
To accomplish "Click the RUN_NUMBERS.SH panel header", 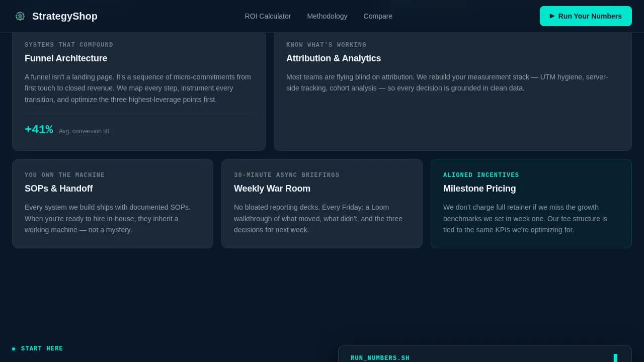I will click(x=380, y=357).
